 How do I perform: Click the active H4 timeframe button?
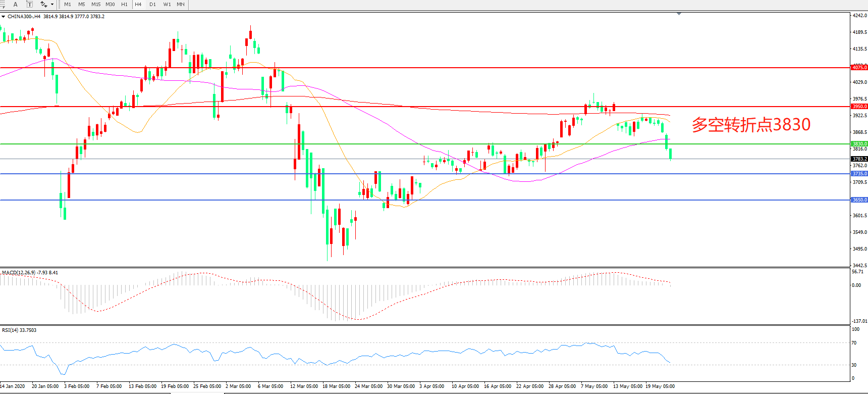[138, 5]
